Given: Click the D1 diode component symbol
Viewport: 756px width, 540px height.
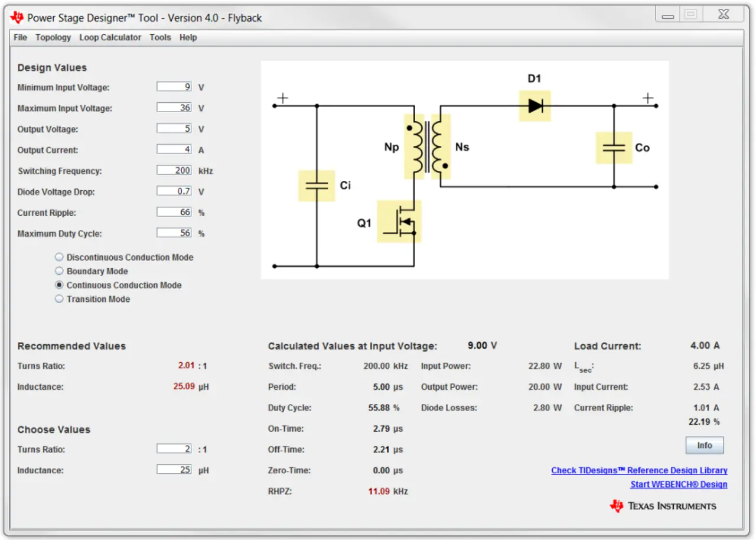Looking at the screenshot, I should coord(535,106).
